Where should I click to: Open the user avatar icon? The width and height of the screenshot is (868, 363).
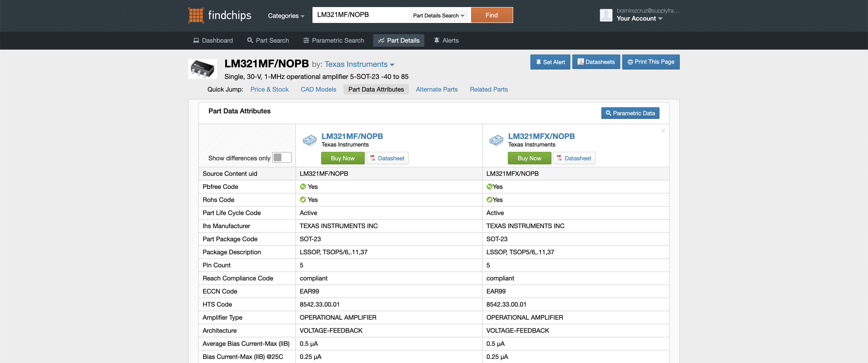[x=606, y=15]
